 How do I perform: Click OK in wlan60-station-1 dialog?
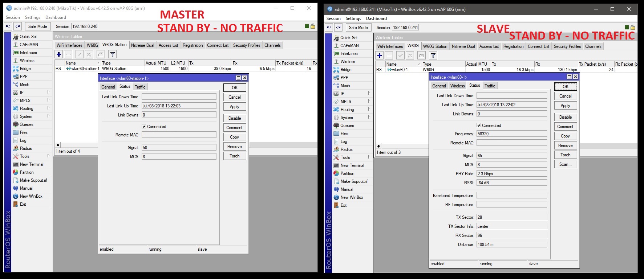pos(235,87)
